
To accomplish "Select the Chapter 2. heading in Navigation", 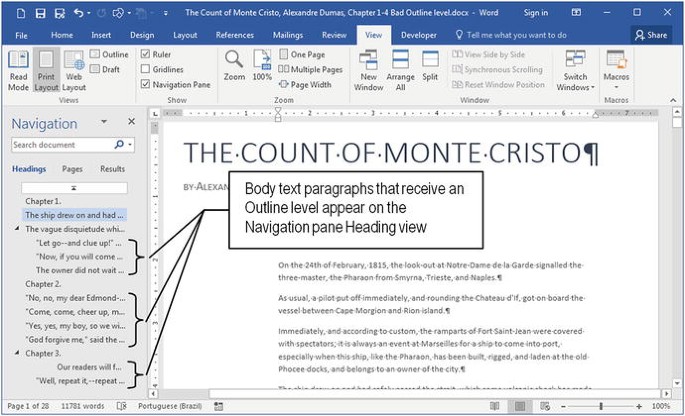I will click(x=43, y=284).
